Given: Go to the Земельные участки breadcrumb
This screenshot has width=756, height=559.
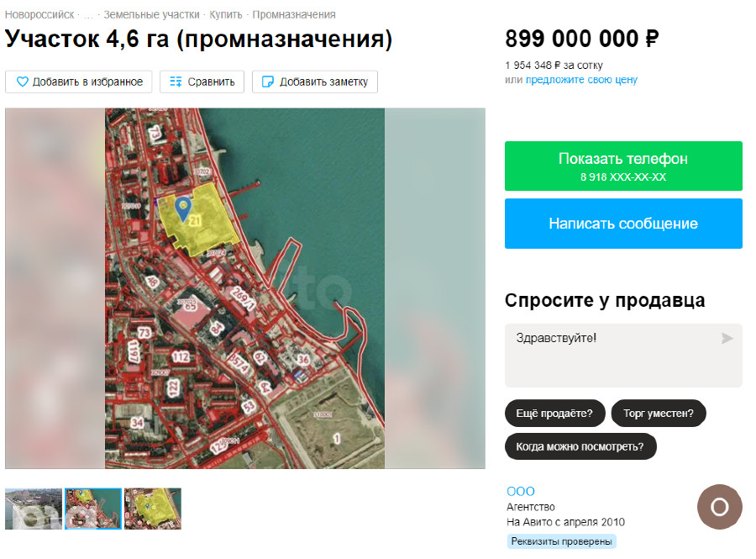Looking at the screenshot, I should [151, 15].
